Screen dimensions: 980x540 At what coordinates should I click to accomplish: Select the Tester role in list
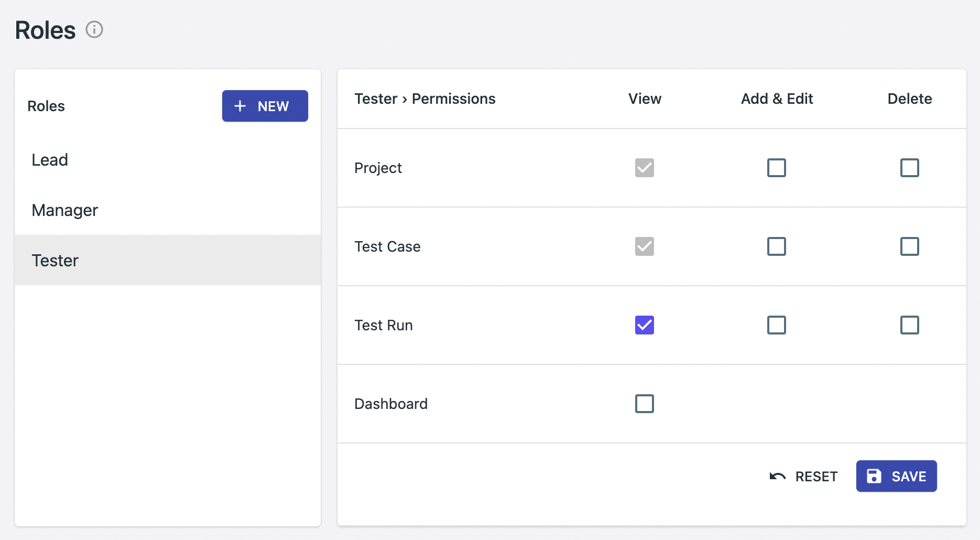[55, 261]
